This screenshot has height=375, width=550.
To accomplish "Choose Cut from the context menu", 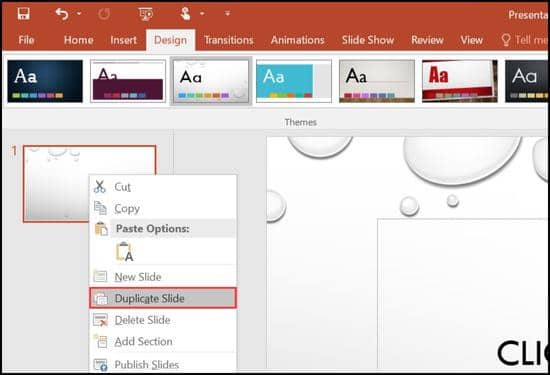I will (163, 187).
